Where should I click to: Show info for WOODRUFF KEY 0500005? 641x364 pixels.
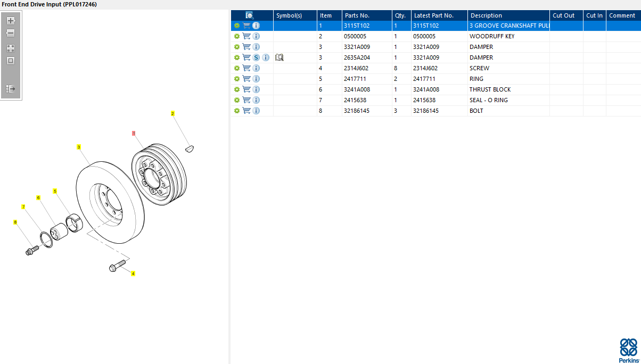256,36
